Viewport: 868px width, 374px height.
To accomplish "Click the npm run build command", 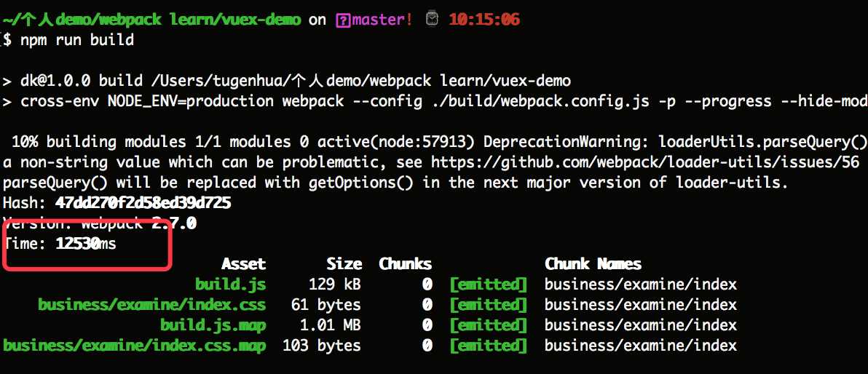I will coord(77,40).
